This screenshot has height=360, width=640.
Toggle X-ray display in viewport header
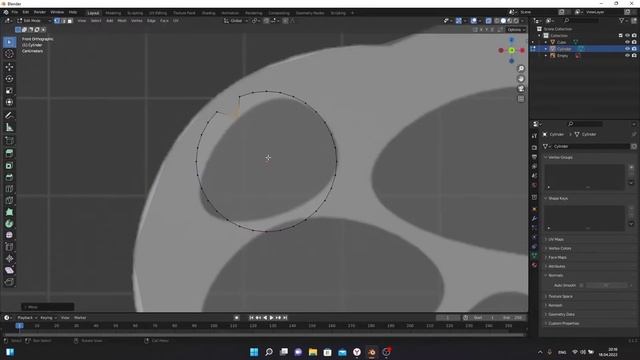(489, 20)
